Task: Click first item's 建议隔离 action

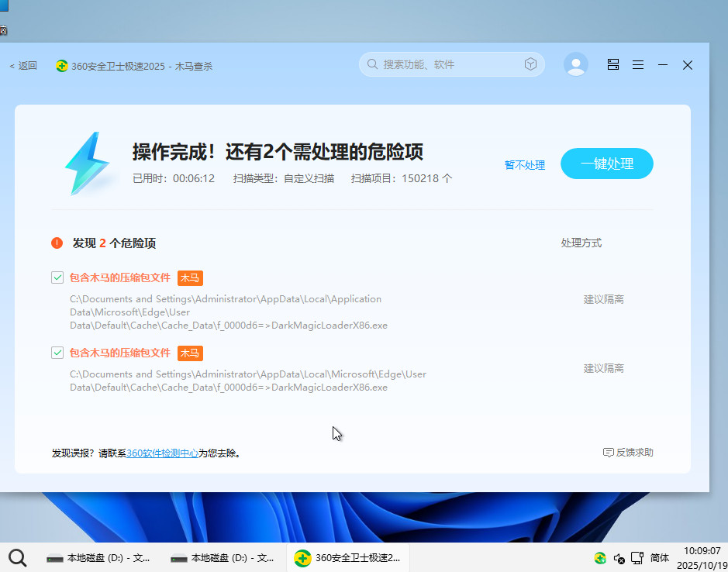Action: point(604,299)
